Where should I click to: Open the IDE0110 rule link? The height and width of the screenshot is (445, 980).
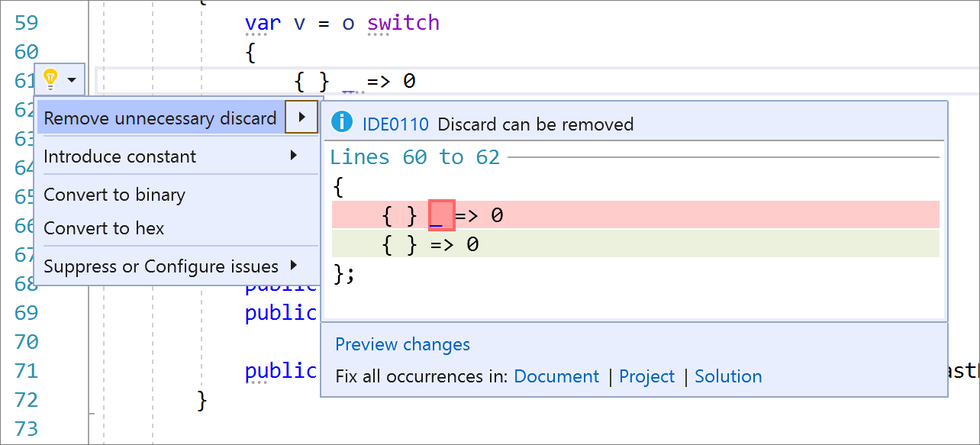pos(395,124)
